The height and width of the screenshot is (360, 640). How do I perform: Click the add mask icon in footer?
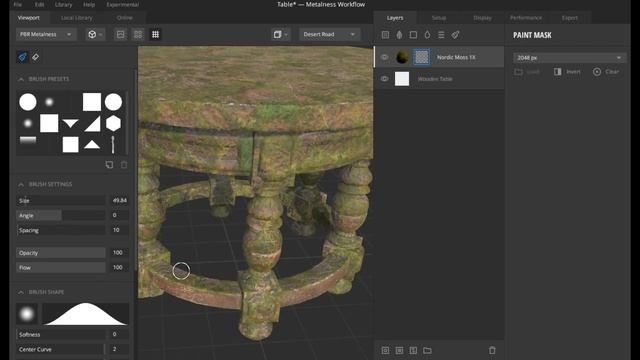[x=385, y=350]
